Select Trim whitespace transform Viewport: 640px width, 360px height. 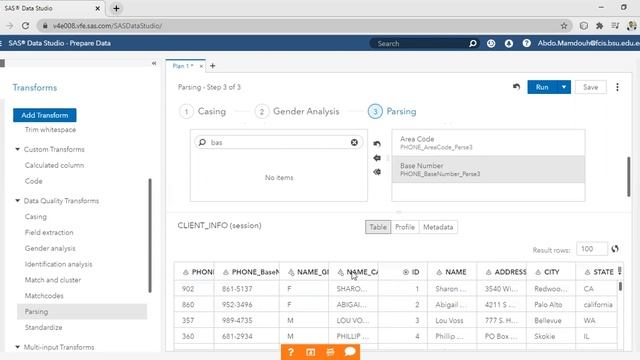click(50, 130)
